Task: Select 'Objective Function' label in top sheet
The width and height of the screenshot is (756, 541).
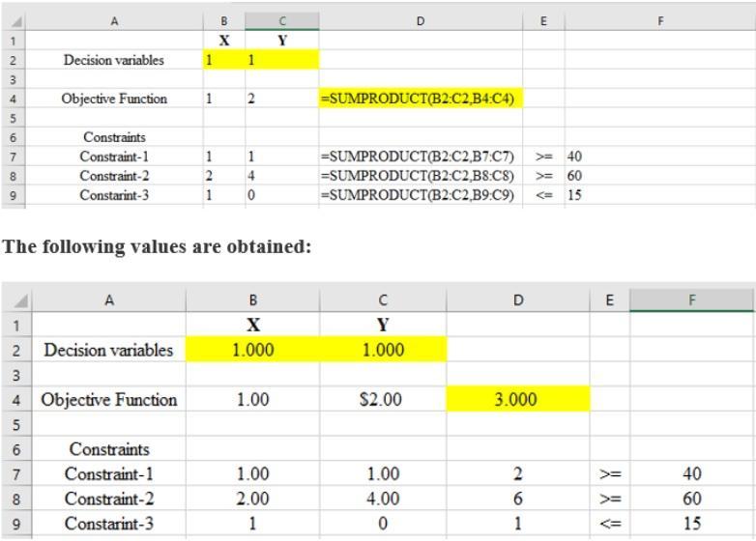Action: pyautogui.click(x=114, y=99)
